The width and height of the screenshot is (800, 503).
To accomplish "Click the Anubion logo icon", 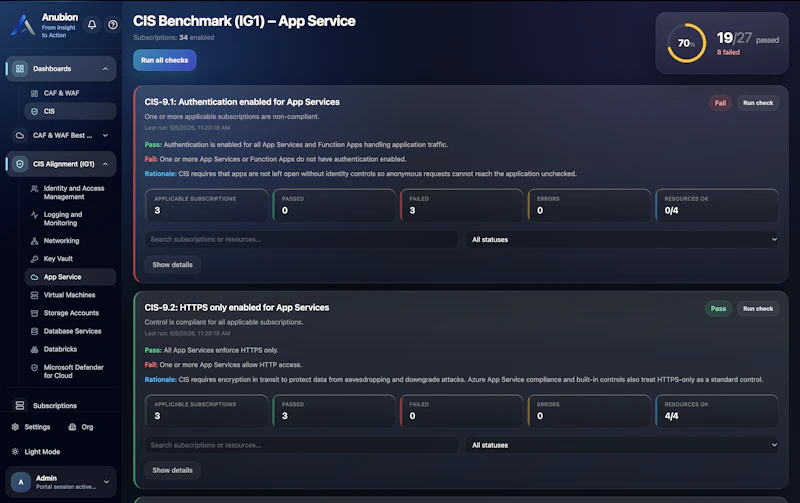I will tap(23, 25).
